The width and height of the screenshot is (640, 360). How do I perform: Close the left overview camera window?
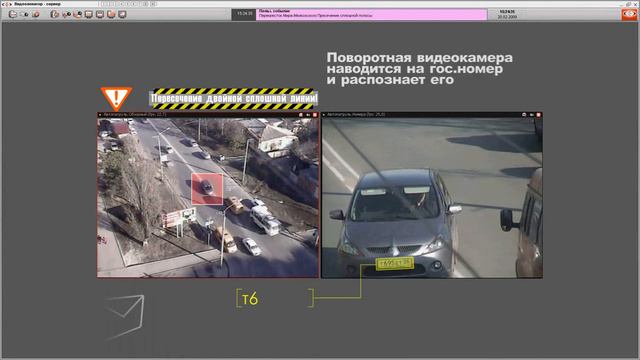coord(315,115)
